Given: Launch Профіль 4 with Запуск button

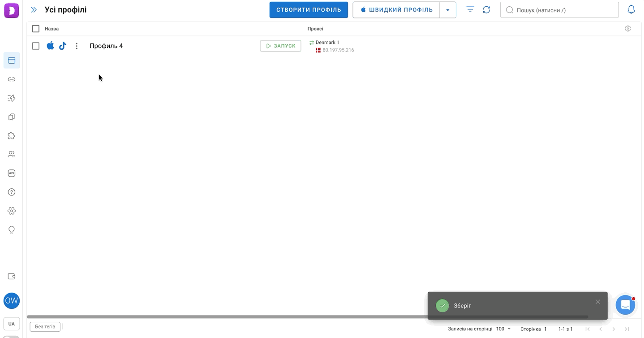Looking at the screenshot, I should 280,46.
